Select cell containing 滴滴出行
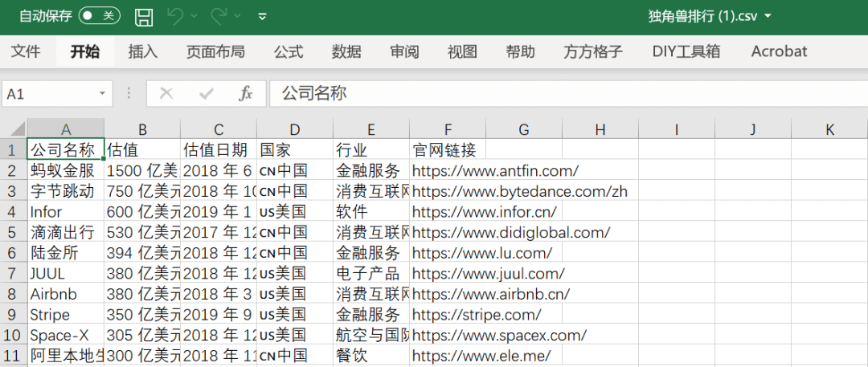 tap(65, 232)
